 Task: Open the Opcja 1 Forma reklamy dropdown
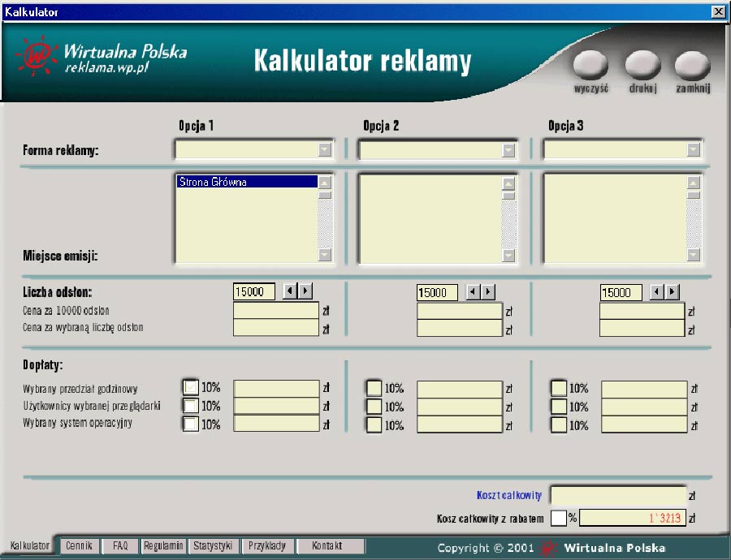tap(324, 149)
